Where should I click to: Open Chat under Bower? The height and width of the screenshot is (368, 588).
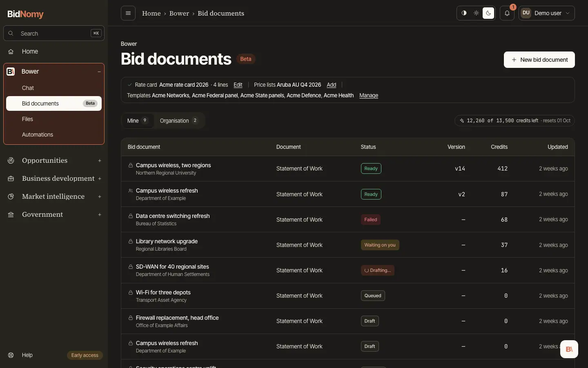click(54, 88)
